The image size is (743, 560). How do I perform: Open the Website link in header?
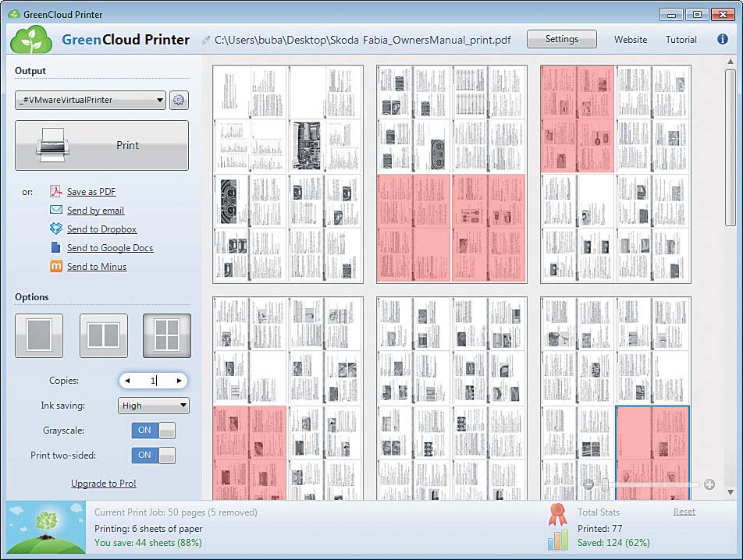point(631,40)
